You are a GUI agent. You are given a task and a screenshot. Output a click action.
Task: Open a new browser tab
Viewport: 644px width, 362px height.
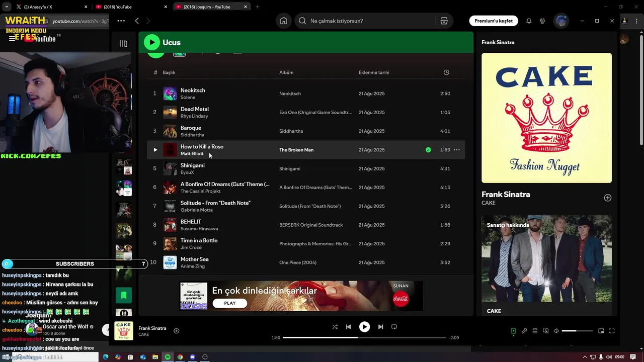click(258, 7)
